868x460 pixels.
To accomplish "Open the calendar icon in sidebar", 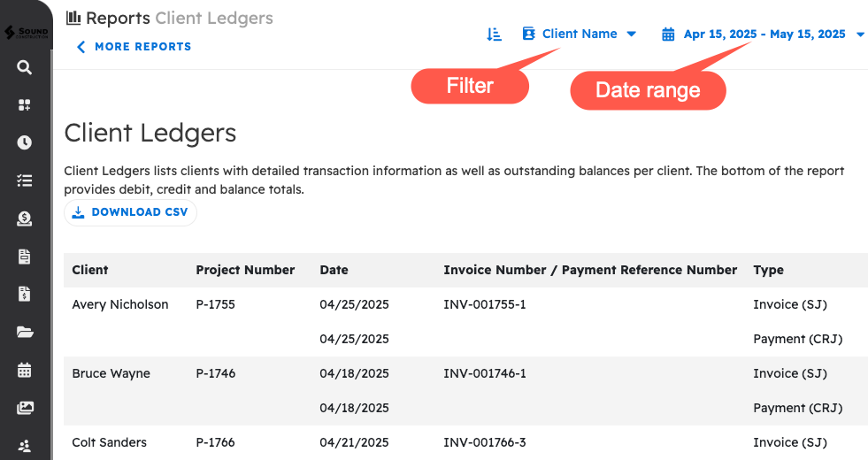I will [x=25, y=370].
